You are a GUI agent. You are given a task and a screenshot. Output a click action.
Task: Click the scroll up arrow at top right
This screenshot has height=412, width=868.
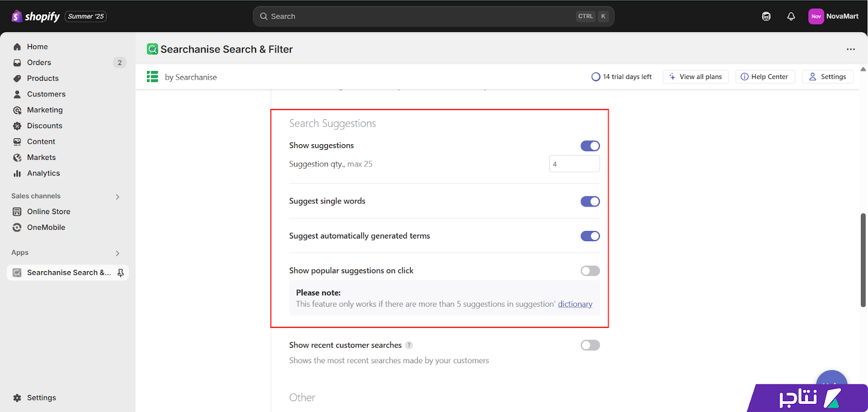point(863,69)
